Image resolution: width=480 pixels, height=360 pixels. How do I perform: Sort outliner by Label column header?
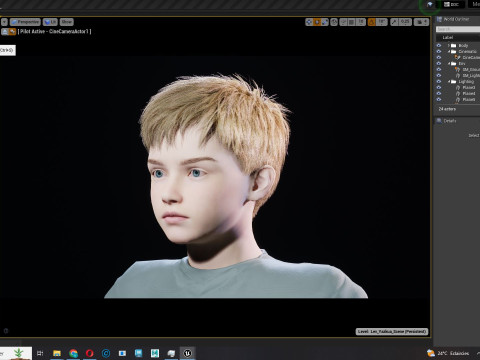coord(448,37)
